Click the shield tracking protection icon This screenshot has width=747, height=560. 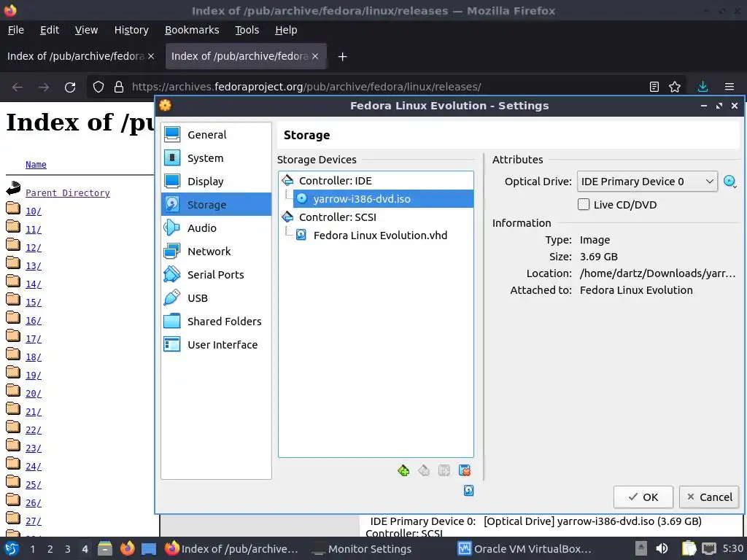(98, 87)
